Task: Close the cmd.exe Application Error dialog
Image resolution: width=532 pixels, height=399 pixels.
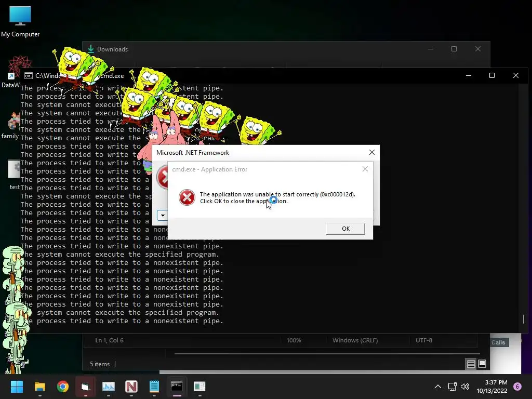Action: [365, 169]
